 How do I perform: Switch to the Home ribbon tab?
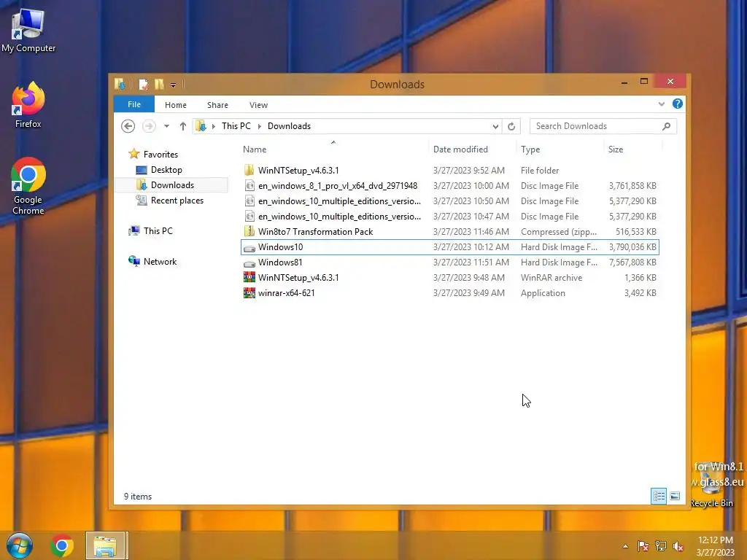[175, 105]
